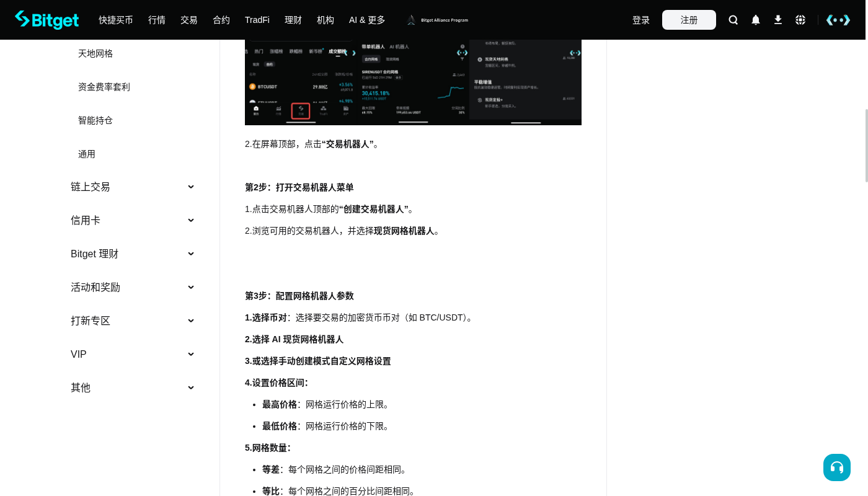Click the page vertical scrollbar thumb
The width and height of the screenshot is (868, 496).
(867, 146)
